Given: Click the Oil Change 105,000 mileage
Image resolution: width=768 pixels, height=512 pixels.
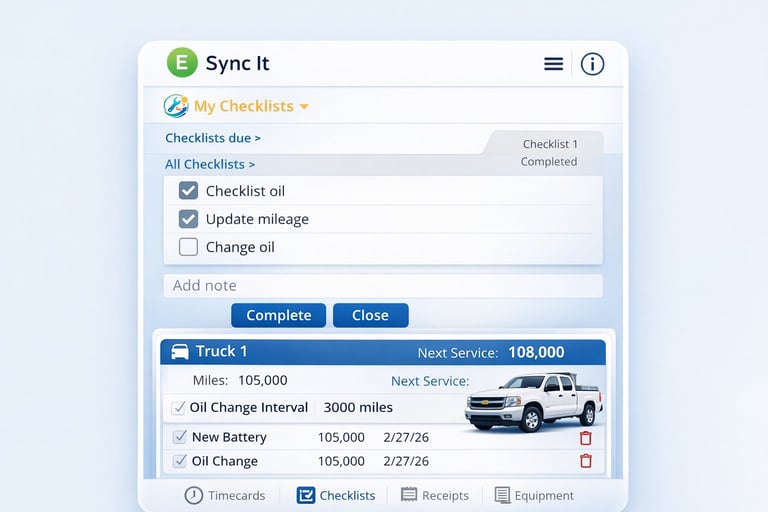Looking at the screenshot, I should click(x=341, y=461).
